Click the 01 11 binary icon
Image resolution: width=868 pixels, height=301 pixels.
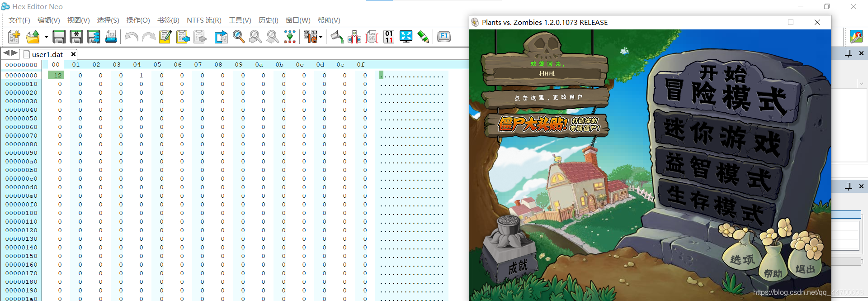click(389, 37)
